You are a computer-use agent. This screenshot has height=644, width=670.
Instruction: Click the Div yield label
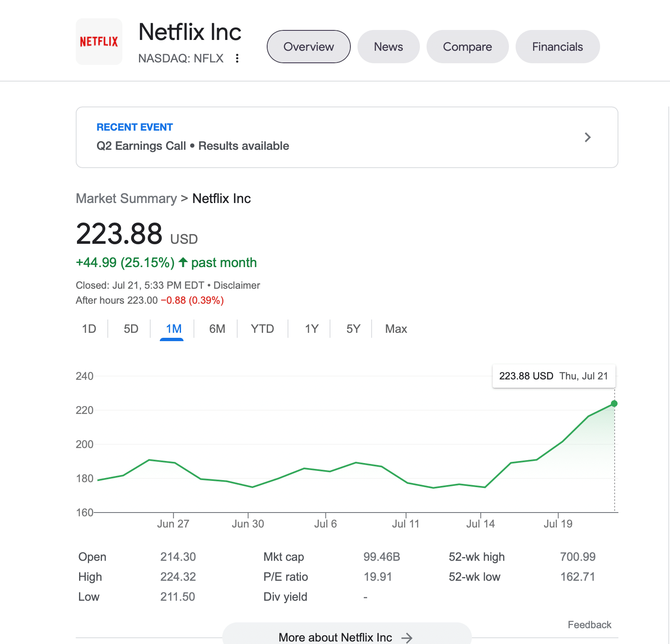tap(285, 597)
